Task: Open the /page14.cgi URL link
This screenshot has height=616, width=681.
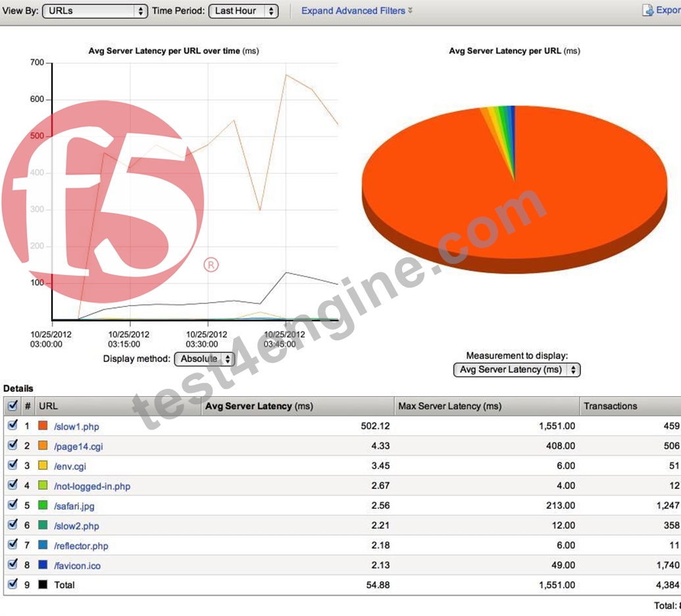Action: click(x=78, y=447)
